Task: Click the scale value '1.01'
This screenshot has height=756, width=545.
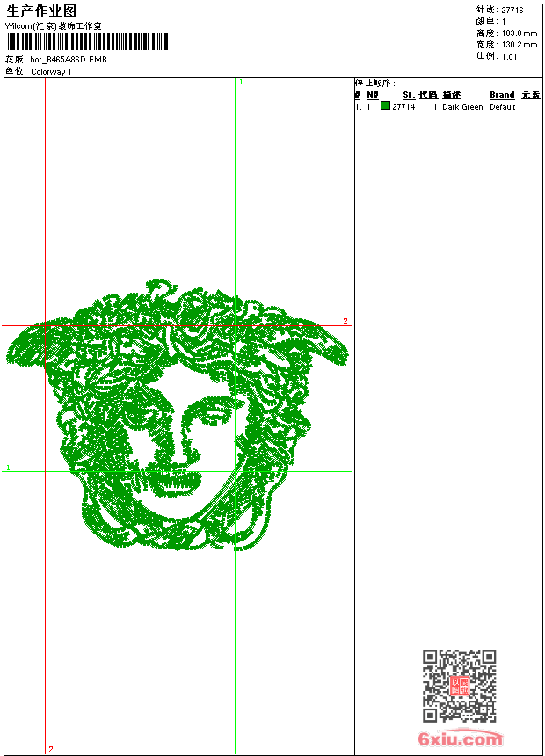Action: point(509,57)
